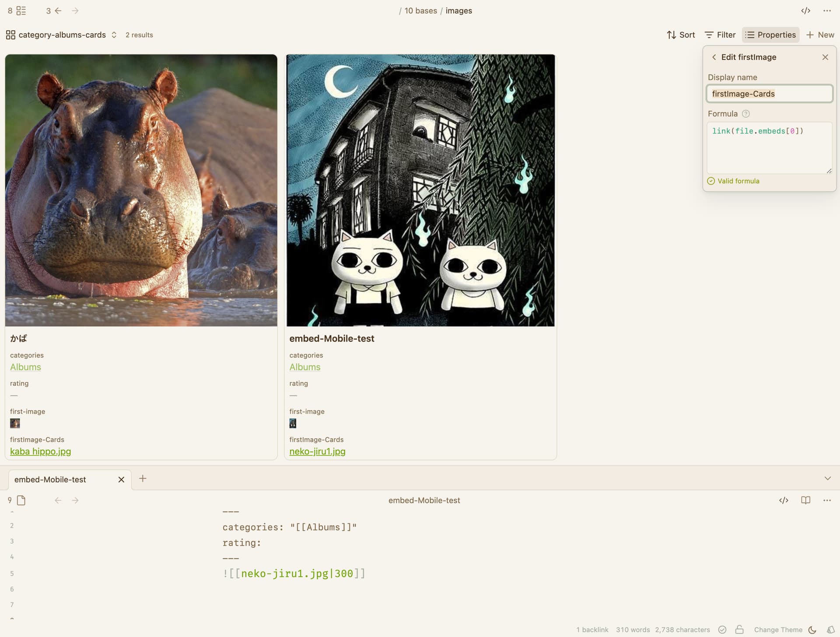Switch note to reading view book icon

(805, 500)
